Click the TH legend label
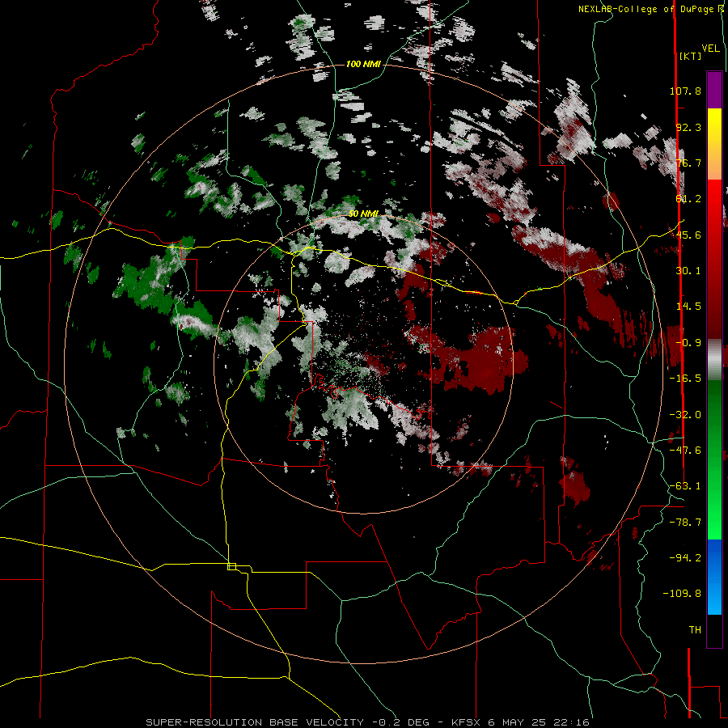 (695, 630)
